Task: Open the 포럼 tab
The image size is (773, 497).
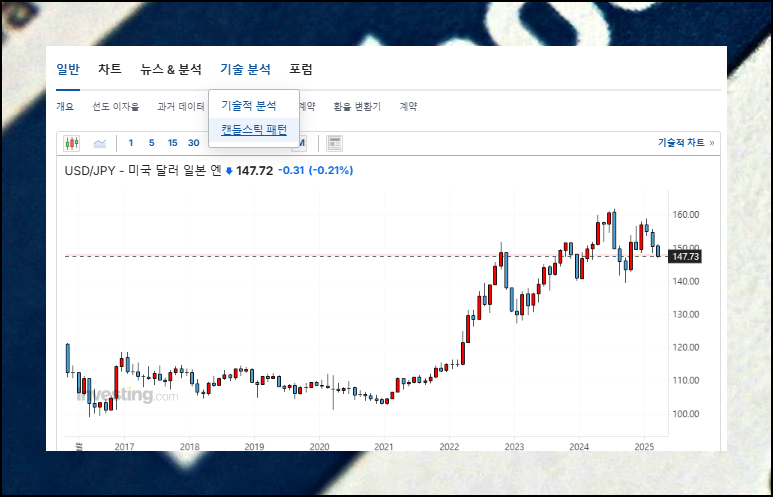Action: 301,69
